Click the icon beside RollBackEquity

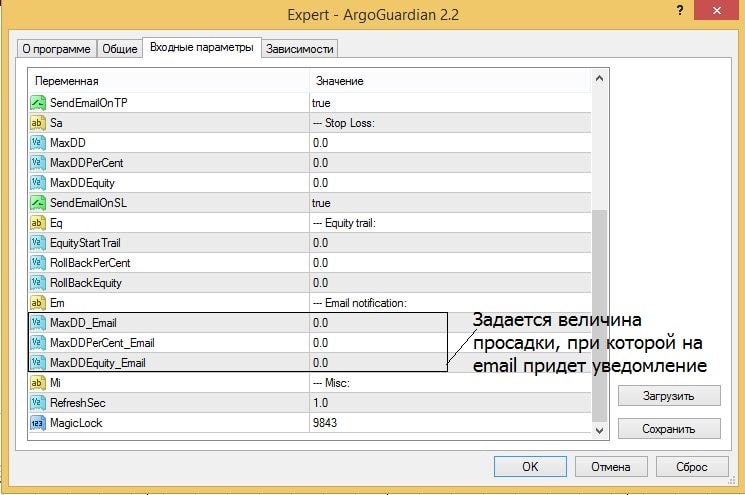38,283
